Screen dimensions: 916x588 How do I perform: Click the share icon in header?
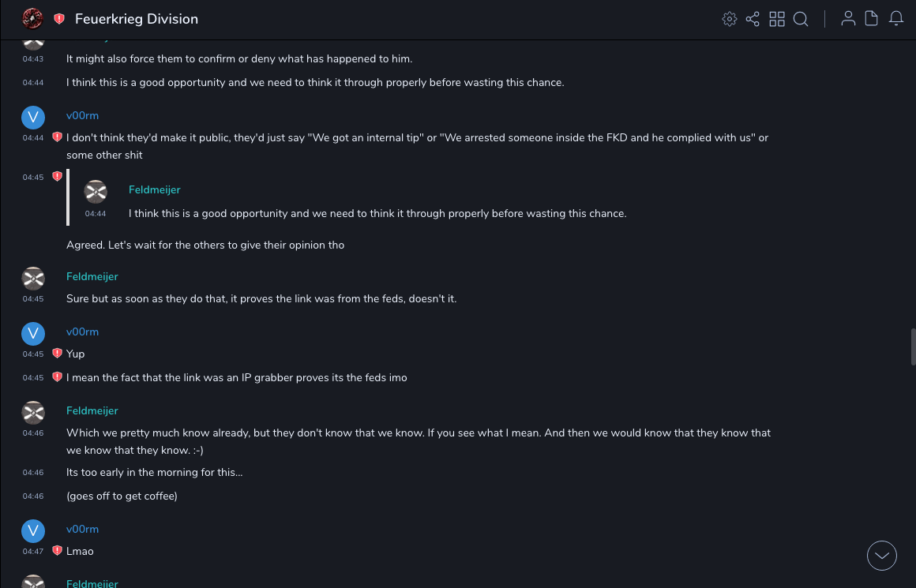pos(753,19)
